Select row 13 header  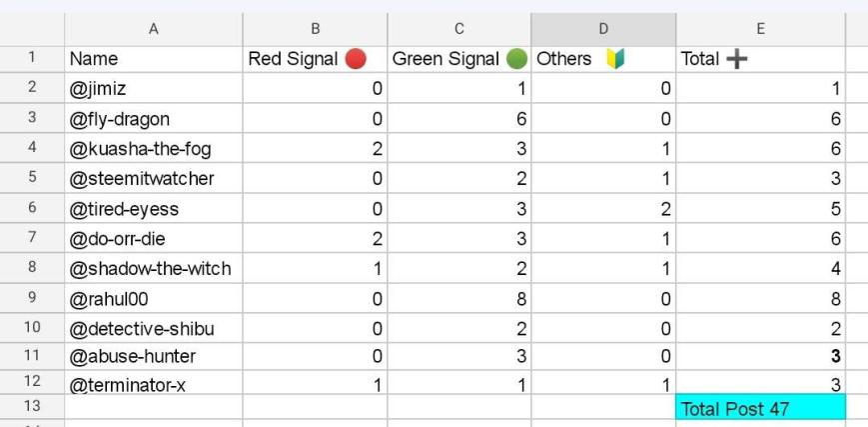32,406
